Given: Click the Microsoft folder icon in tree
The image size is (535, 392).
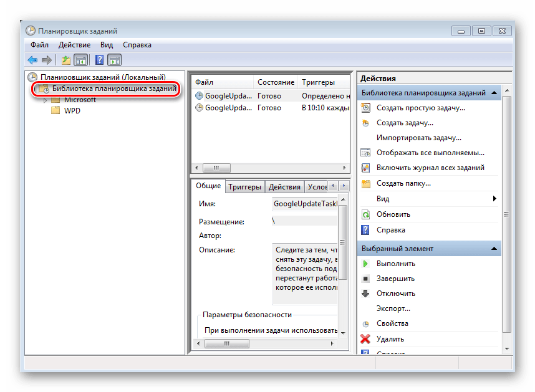Looking at the screenshot, I should tap(55, 100).
